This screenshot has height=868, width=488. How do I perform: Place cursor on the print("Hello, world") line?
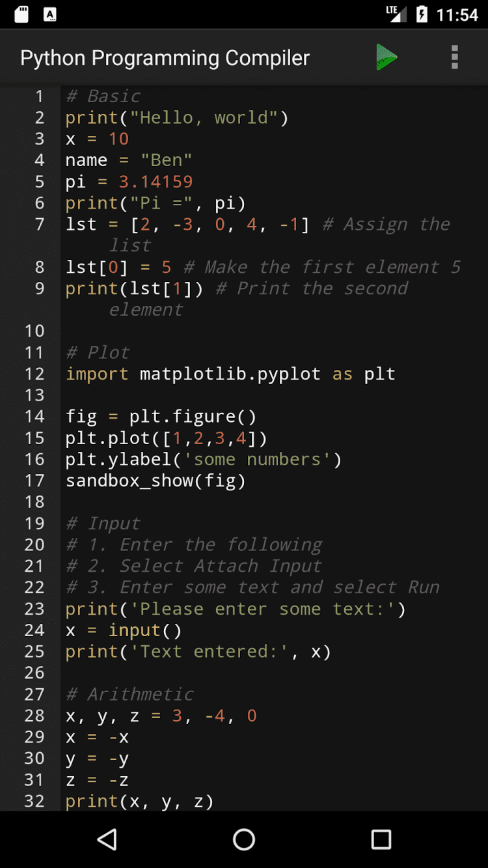(176, 117)
